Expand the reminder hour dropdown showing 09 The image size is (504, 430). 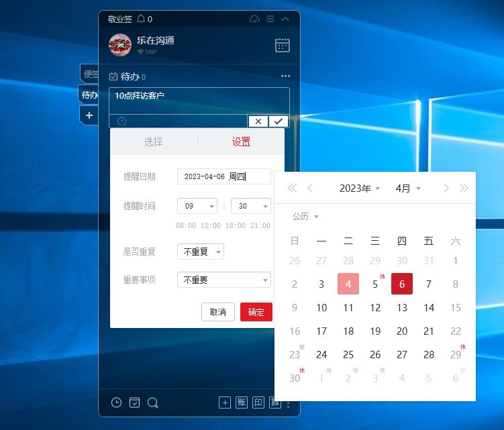[x=197, y=206]
